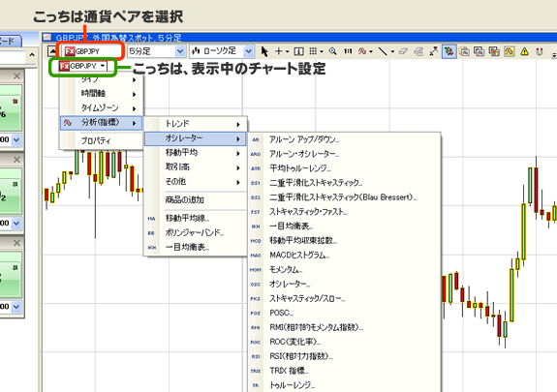Choose ROC(変化率) indicator
557x392 pixels.
(x=345, y=342)
